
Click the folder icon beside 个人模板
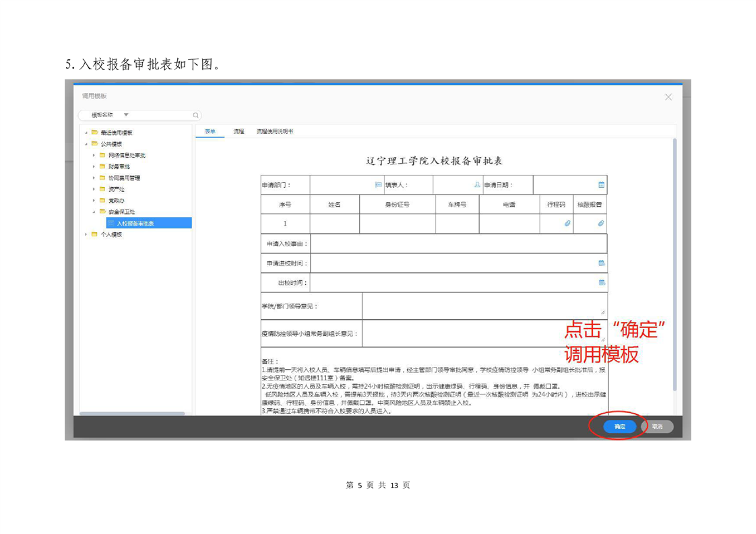tap(95, 234)
